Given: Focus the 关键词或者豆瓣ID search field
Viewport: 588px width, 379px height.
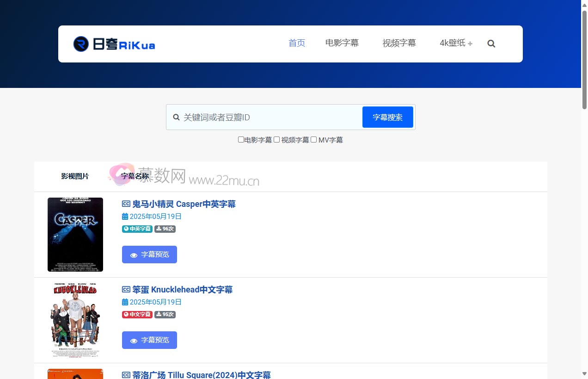Looking at the screenshot, I should click(x=270, y=118).
